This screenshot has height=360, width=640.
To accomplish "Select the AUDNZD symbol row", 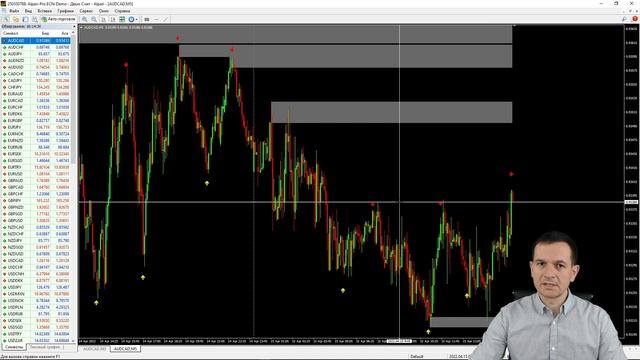I will point(36,61).
